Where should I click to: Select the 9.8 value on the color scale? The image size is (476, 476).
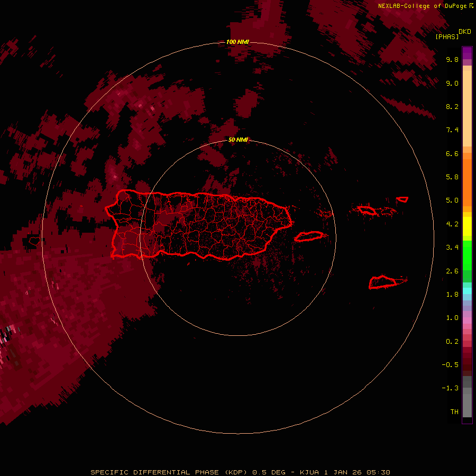tap(452, 59)
